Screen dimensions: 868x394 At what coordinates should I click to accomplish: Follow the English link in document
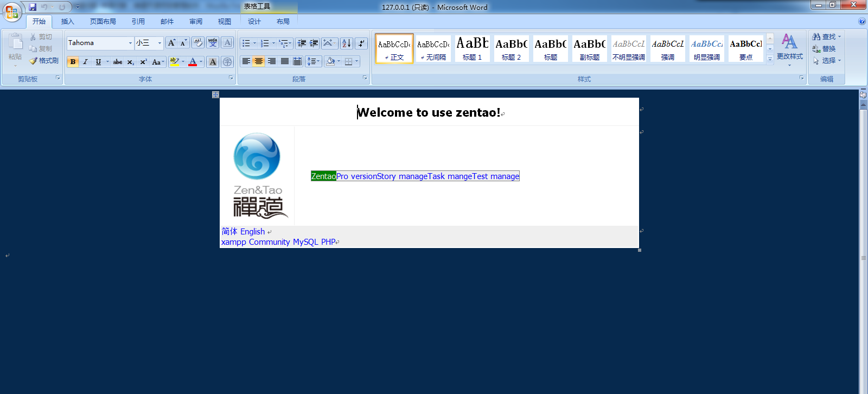252,232
